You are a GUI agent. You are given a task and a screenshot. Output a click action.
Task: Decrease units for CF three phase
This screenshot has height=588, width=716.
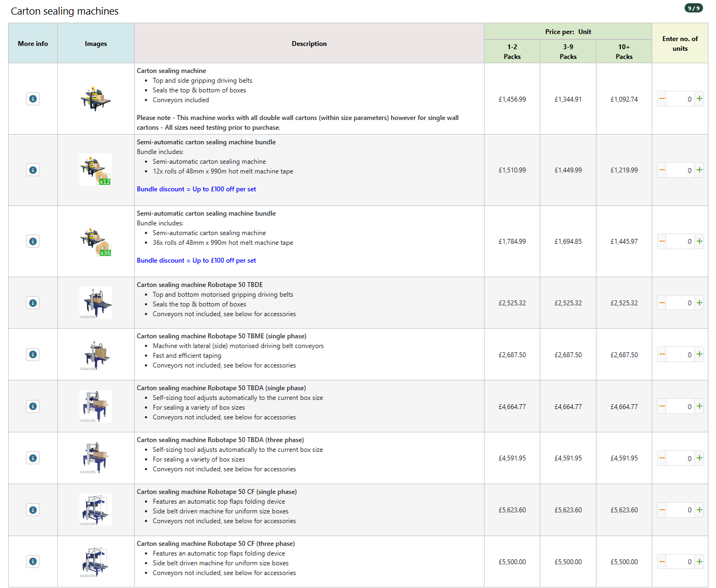pyautogui.click(x=662, y=562)
